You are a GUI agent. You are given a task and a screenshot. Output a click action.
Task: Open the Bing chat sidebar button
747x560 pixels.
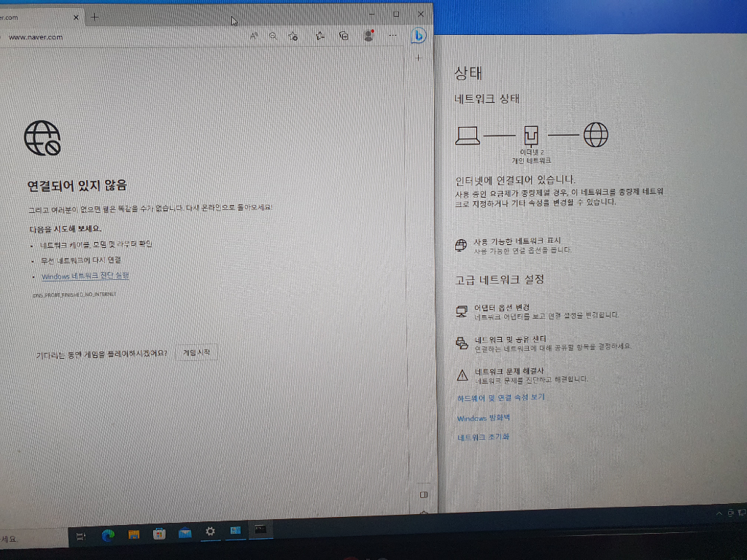(x=419, y=35)
